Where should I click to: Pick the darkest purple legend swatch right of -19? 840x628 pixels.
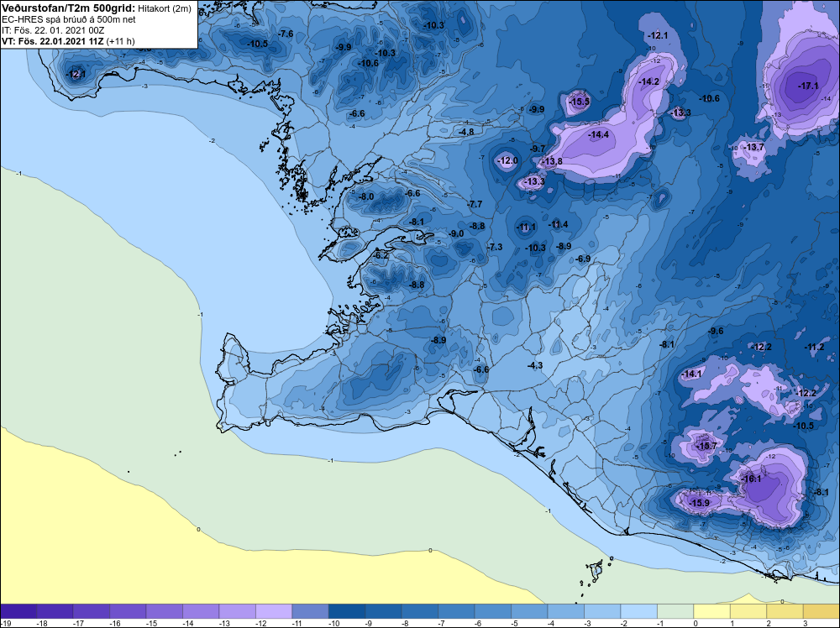(18, 611)
